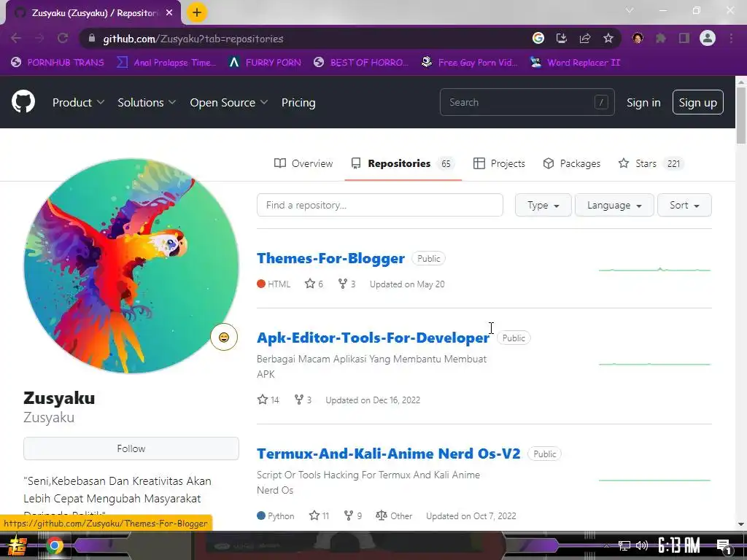Screen dimensions: 747x560
Task: Open a new tab with the plus button
Action: pyautogui.click(x=197, y=12)
